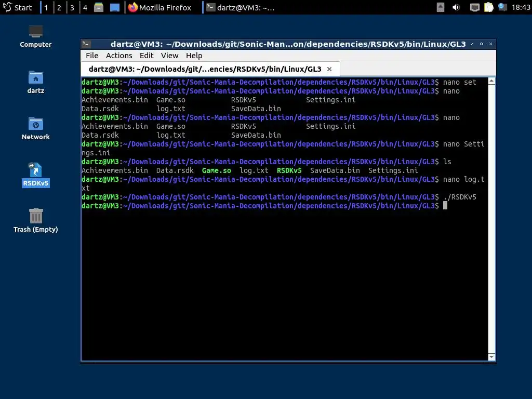Select the RSDKv5 shortcut desktop icon
The image size is (532, 399).
36,175
